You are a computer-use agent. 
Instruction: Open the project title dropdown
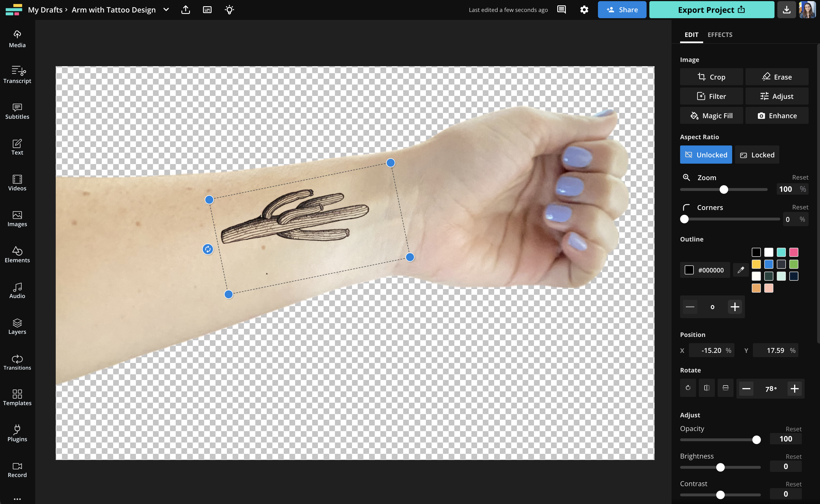166,10
